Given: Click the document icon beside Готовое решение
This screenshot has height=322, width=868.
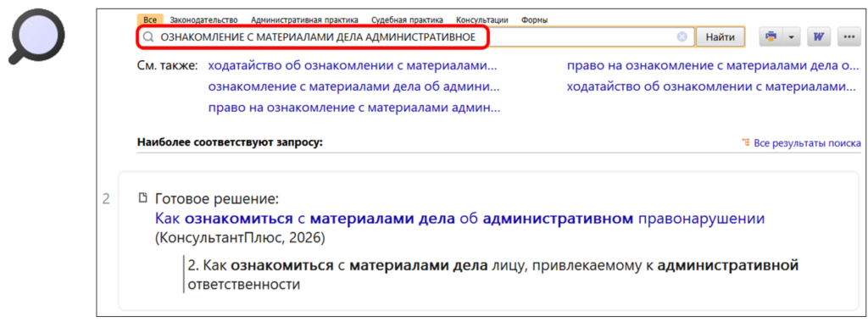Looking at the screenshot, I should 142,198.
